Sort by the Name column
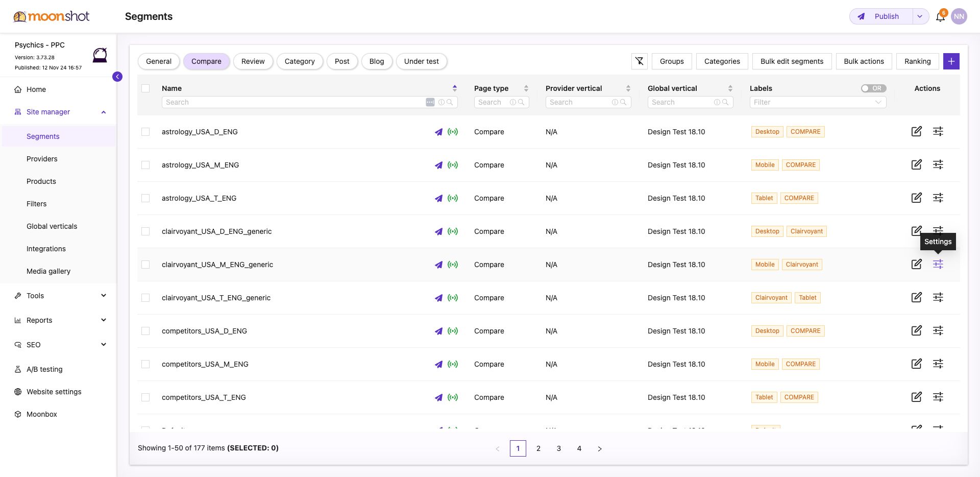 click(x=455, y=88)
